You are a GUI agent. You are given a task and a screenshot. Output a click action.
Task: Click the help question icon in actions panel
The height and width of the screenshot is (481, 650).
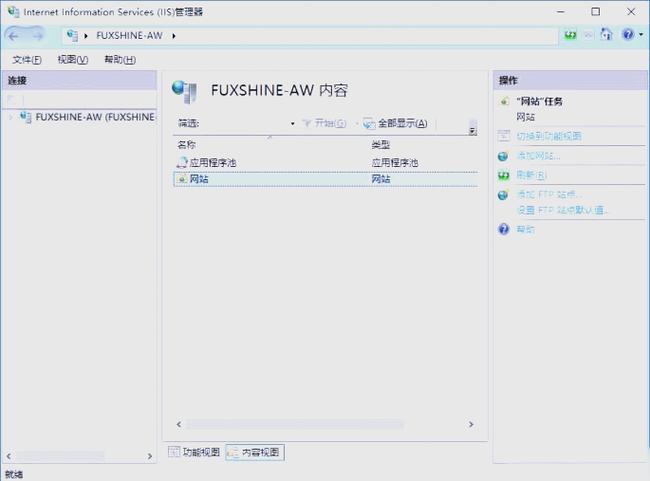click(x=503, y=229)
